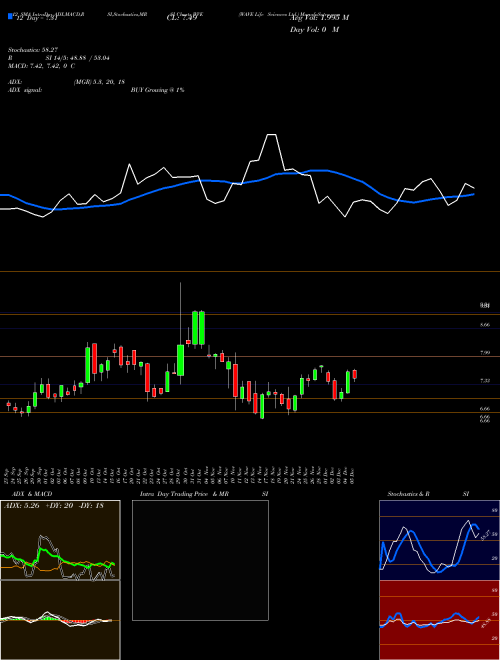The image size is (500, 660).
Task: Click the '8.66' price axis label
Action: point(484,325)
